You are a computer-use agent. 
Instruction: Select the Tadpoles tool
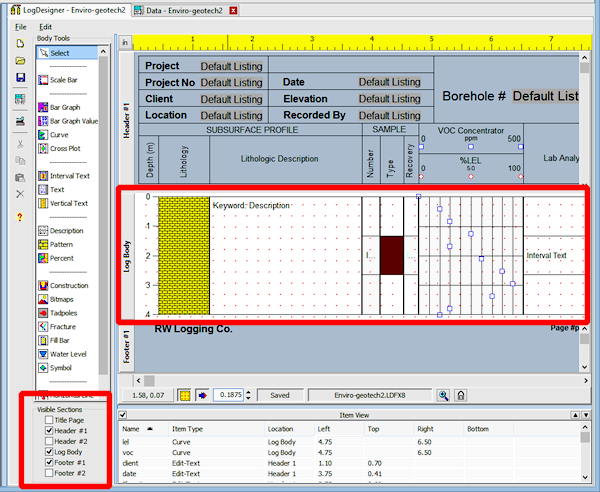(64, 312)
